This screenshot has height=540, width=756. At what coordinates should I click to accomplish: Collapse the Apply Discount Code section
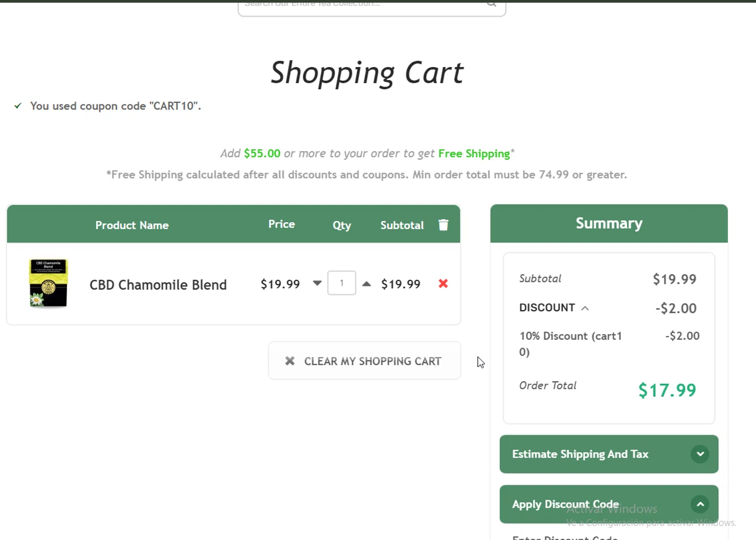pos(609,504)
